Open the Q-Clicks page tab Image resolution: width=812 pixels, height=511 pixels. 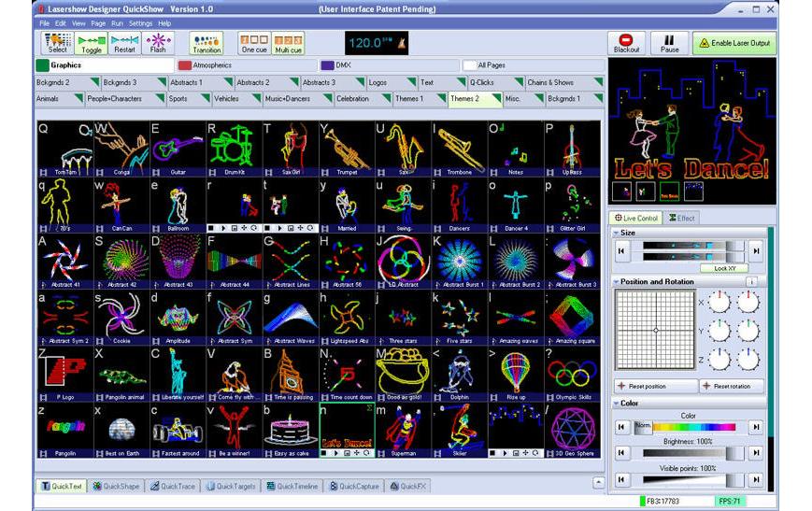pos(496,82)
